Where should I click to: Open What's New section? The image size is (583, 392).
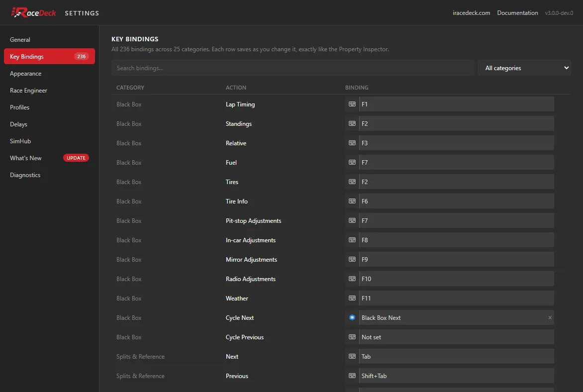(x=49, y=158)
